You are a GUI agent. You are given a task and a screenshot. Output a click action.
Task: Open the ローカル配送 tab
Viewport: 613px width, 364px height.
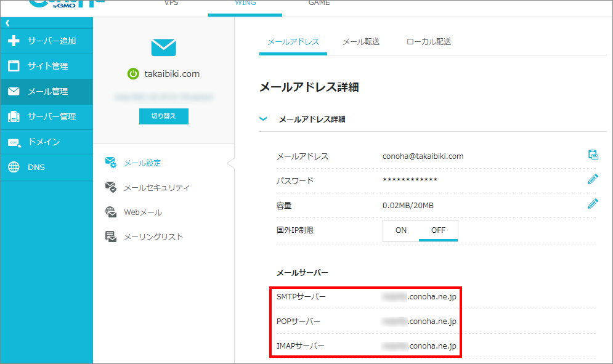[x=429, y=42]
